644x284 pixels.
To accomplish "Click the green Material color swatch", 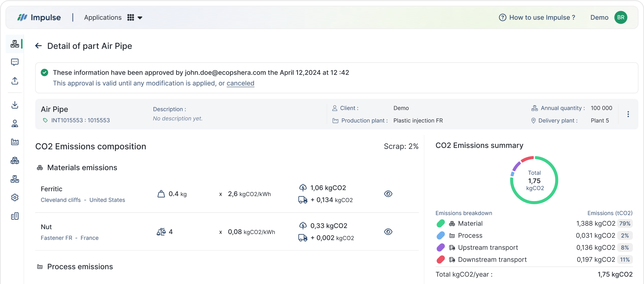I will point(441,224).
